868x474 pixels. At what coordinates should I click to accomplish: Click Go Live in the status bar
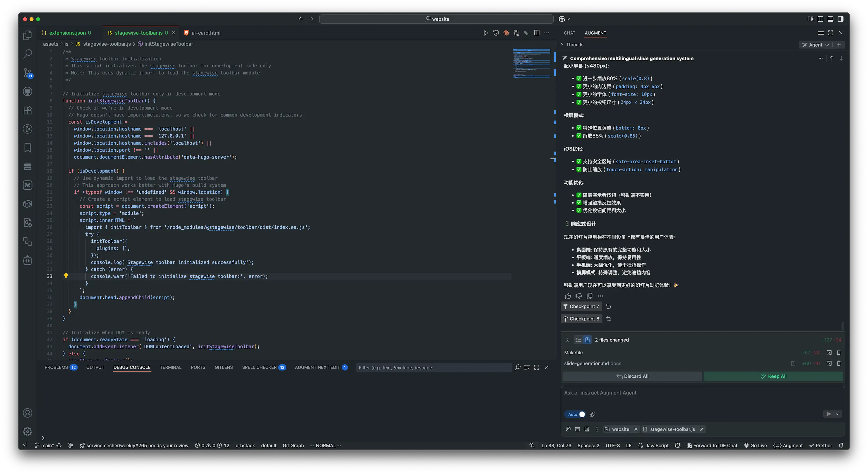point(755,446)
